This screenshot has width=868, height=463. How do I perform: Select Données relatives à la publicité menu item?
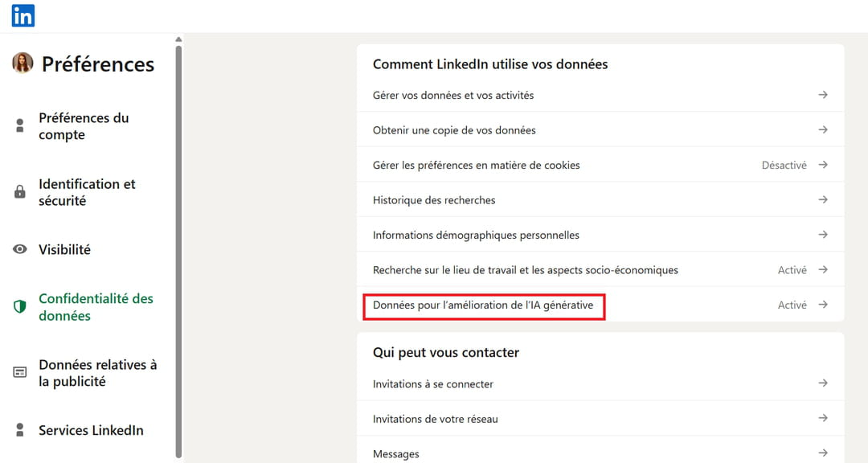tap(97, 373)
